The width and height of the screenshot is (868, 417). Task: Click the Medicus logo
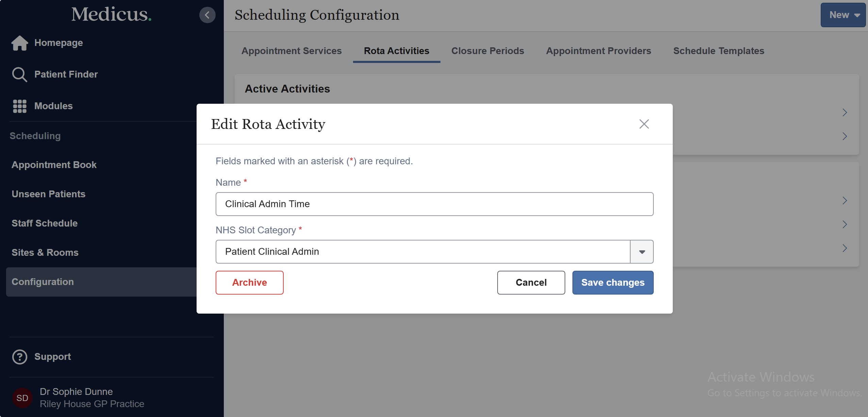(x=111, y=15)
